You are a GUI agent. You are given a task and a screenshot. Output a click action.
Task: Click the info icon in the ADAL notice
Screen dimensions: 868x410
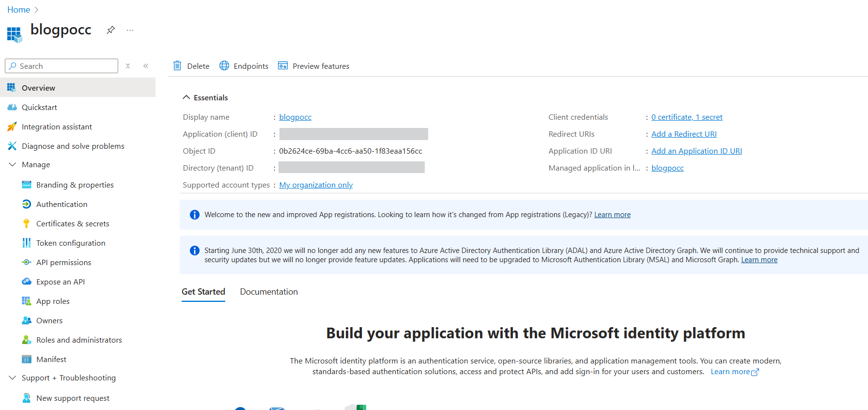coord(195,251)
